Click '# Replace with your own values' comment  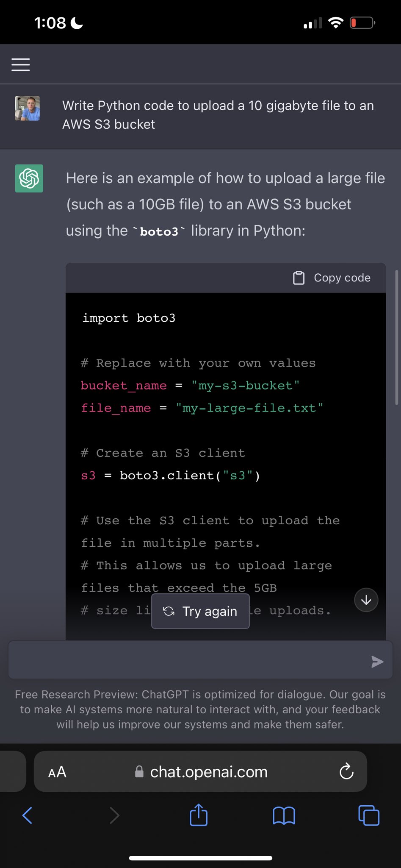pyautogui.click(x=198, y=363)
